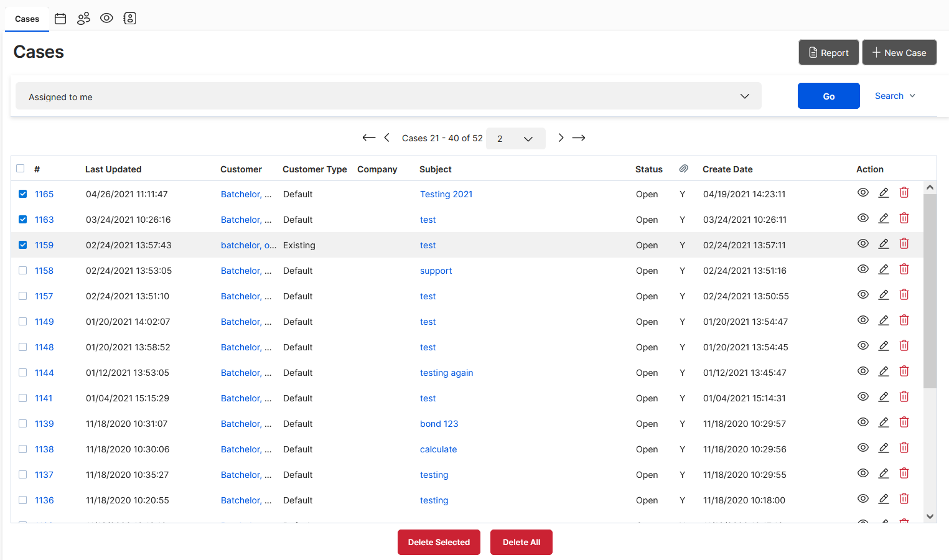Edit case 1163 with the pencil icon
Screen dimensions: 949x560
(x=884, y=218)
